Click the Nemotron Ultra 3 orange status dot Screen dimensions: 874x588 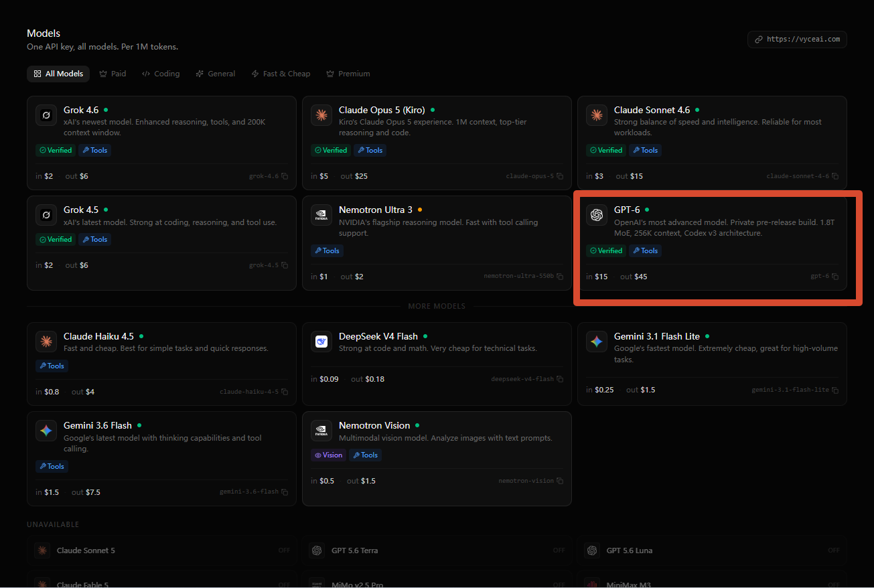[420, 210]
